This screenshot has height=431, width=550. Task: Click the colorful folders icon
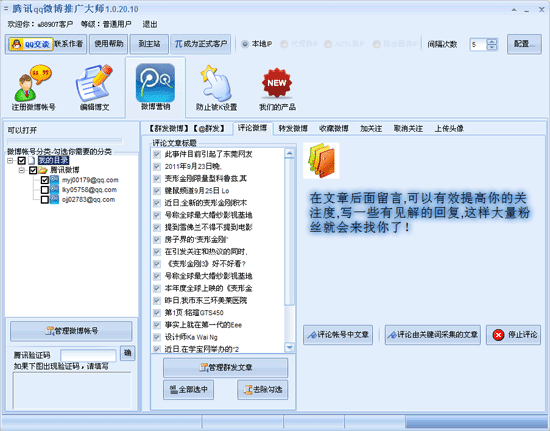(321, 161)
